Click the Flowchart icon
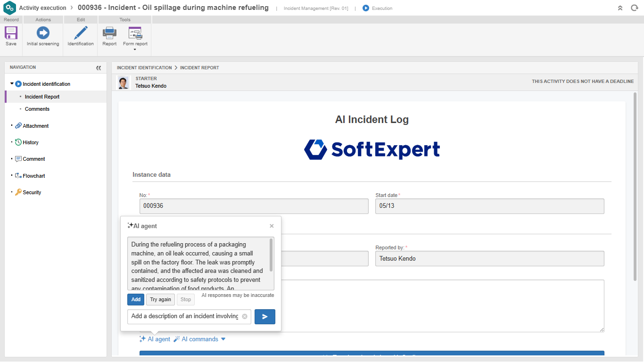 18,176
